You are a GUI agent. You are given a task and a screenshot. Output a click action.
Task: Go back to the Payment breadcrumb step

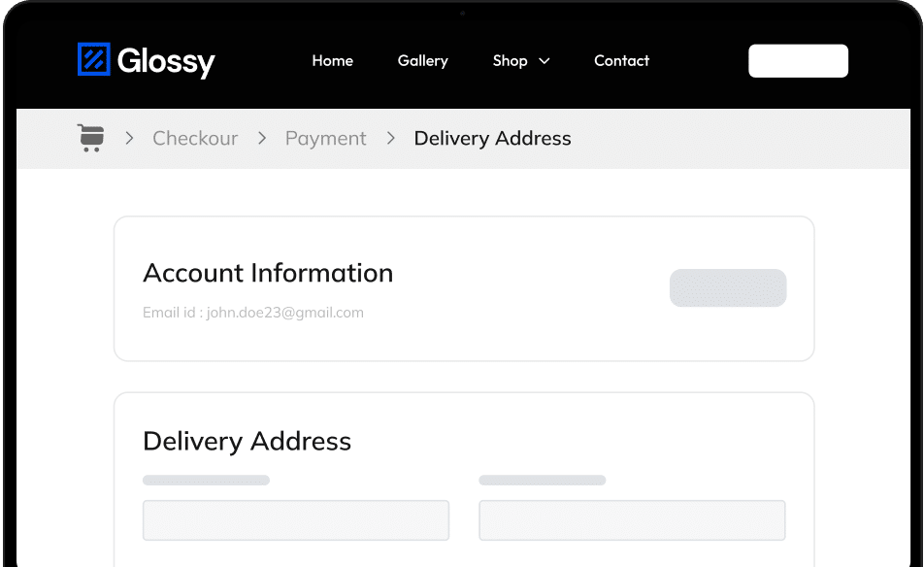coord(326,139)
